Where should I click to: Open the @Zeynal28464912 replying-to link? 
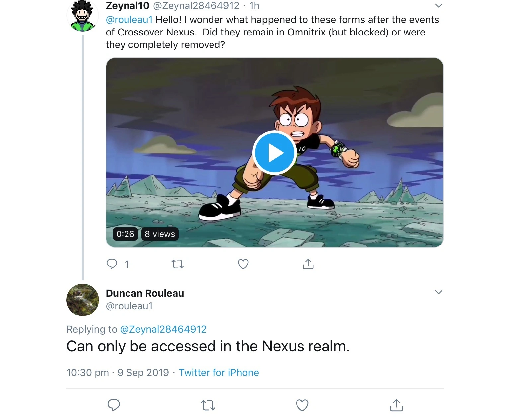(163, 329)
